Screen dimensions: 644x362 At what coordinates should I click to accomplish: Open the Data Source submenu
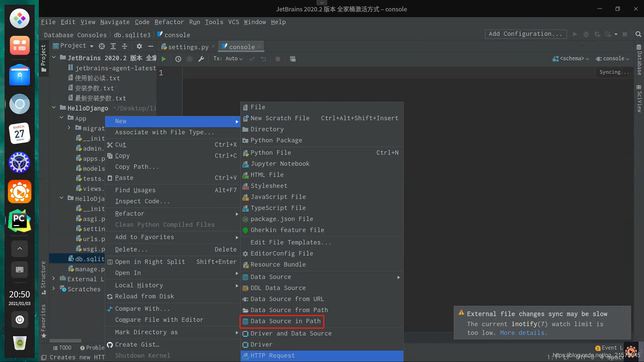[322, 277]
